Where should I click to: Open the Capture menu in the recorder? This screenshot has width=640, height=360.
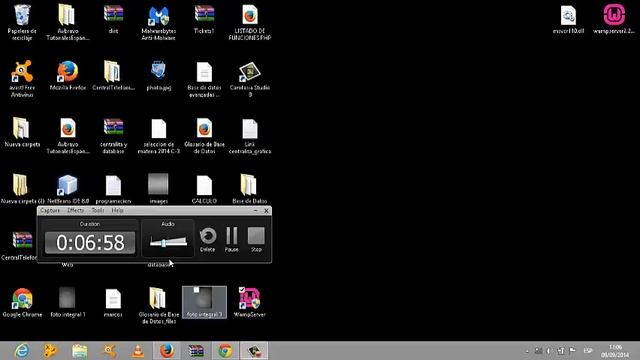[x=50, y=211]
